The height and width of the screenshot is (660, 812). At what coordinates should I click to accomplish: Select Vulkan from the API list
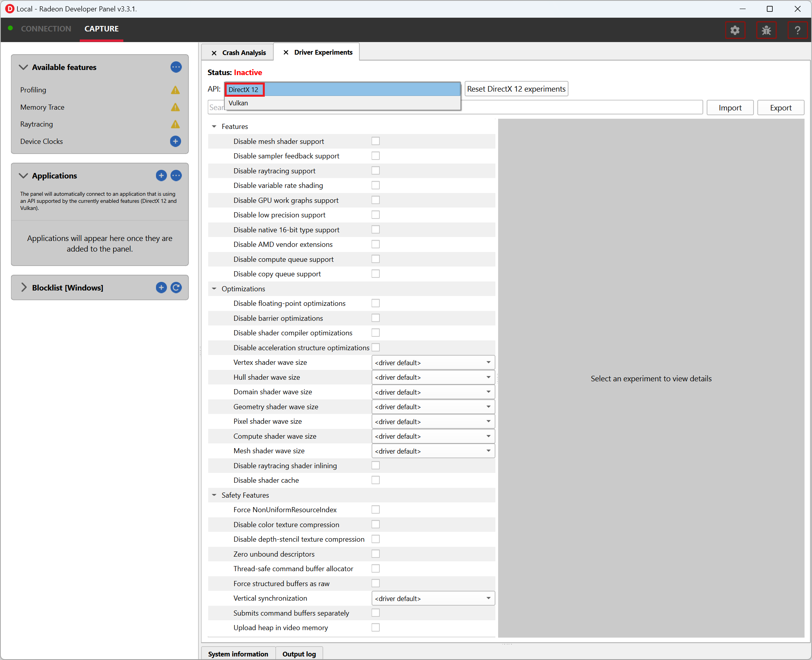coord(238,103)
